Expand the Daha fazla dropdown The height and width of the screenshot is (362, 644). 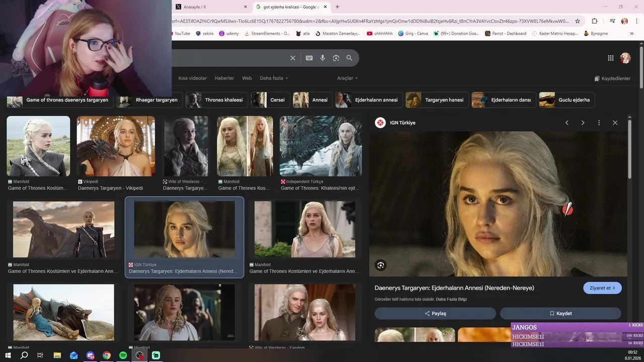tap(274, 78)
